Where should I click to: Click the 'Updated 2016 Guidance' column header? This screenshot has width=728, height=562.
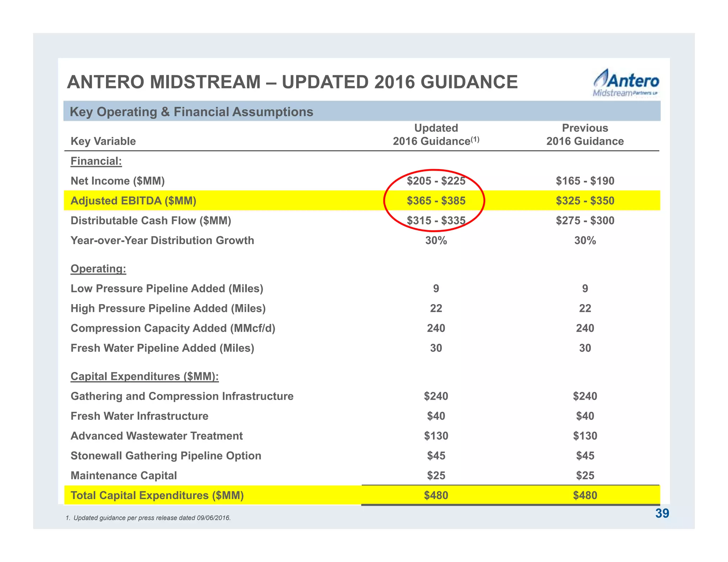(x=436, y=135)
